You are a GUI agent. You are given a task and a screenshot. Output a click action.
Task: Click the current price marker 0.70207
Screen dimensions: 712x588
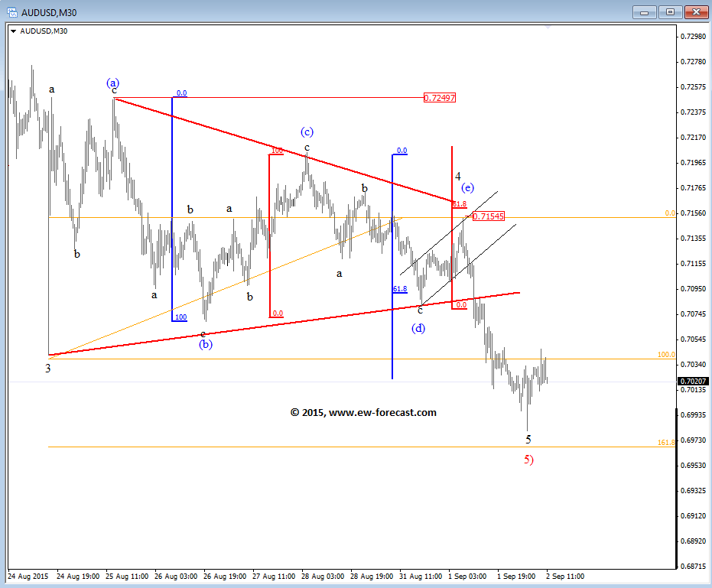(x=692, y=382)
